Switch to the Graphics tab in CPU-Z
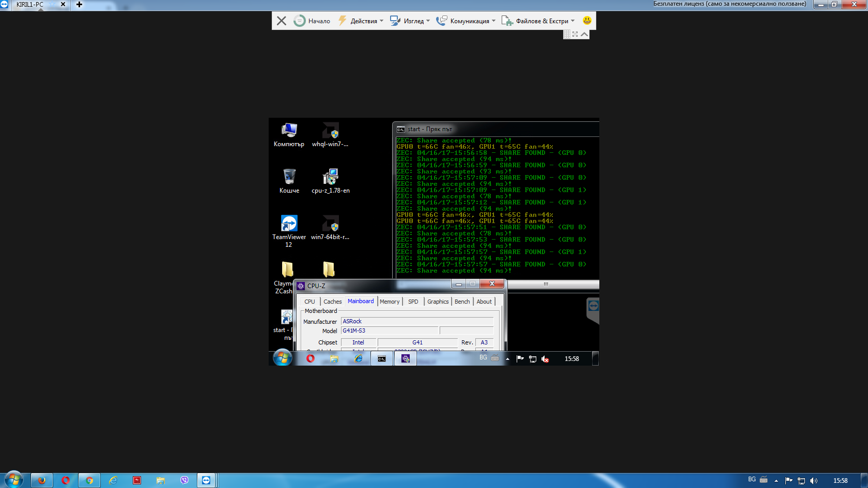868x488 pixels. [x=438, y=302]
